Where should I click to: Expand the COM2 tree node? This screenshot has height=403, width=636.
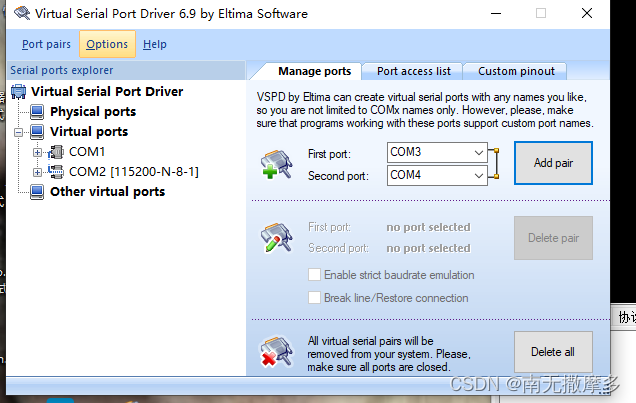[x=37, y=172]
